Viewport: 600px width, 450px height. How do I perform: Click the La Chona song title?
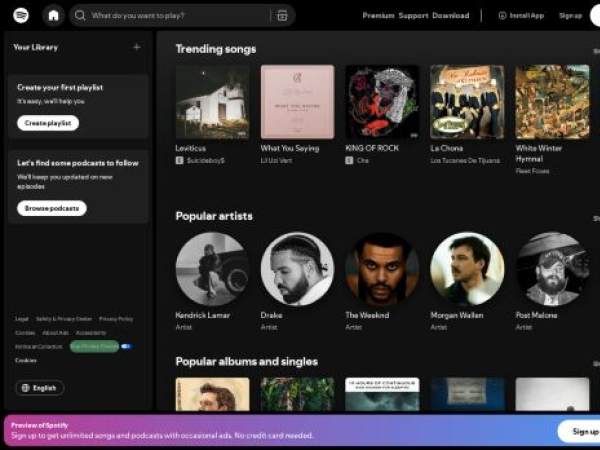(x=447, y=148)
